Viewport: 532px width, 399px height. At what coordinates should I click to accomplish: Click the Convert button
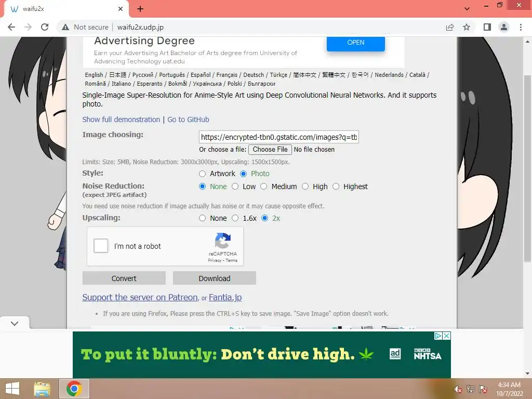coord(124,278)
